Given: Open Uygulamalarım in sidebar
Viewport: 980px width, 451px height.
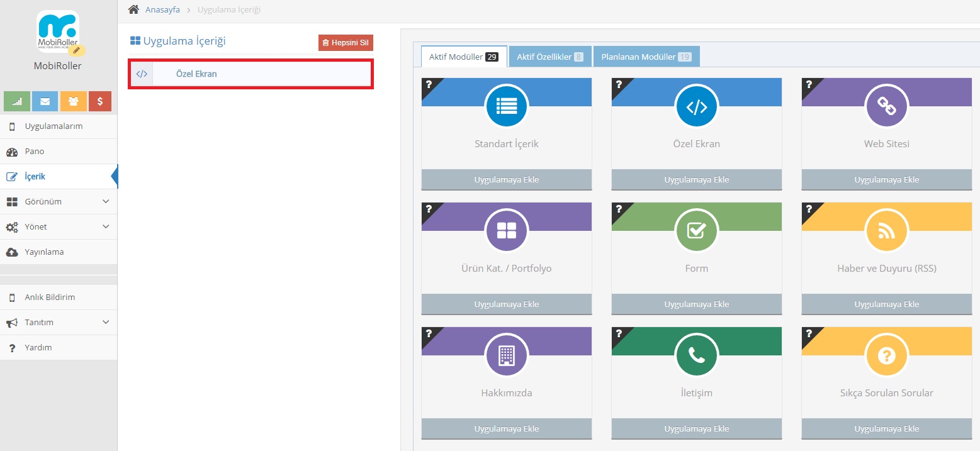Looking at the screenshot, I should click(59, 126).
